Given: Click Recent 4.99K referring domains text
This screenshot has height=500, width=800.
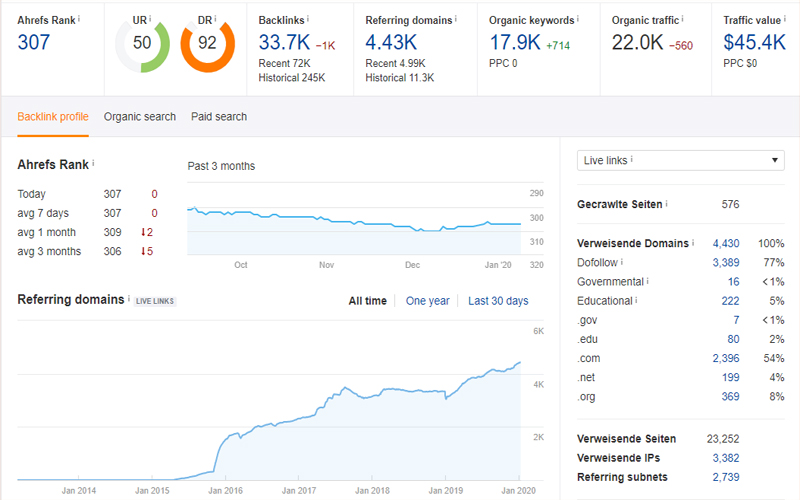Looking at the screenshot, I should [x=395, y=63].
